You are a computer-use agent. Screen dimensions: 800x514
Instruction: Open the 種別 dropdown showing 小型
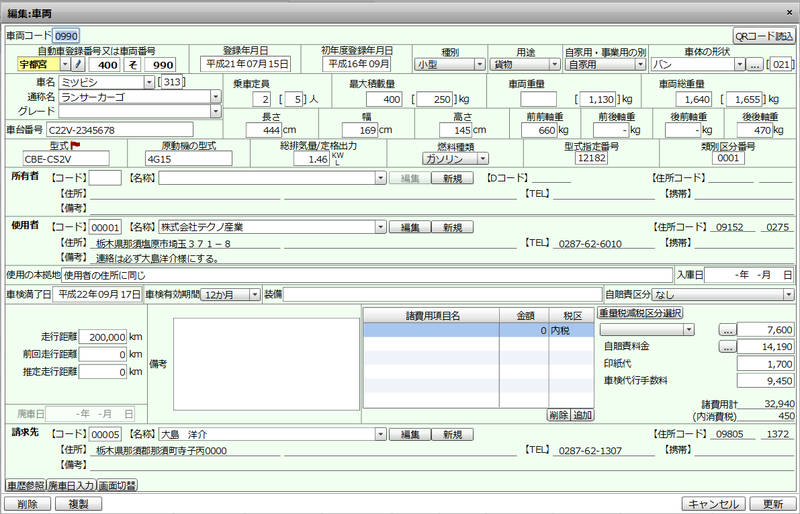(x=451, y=64)
